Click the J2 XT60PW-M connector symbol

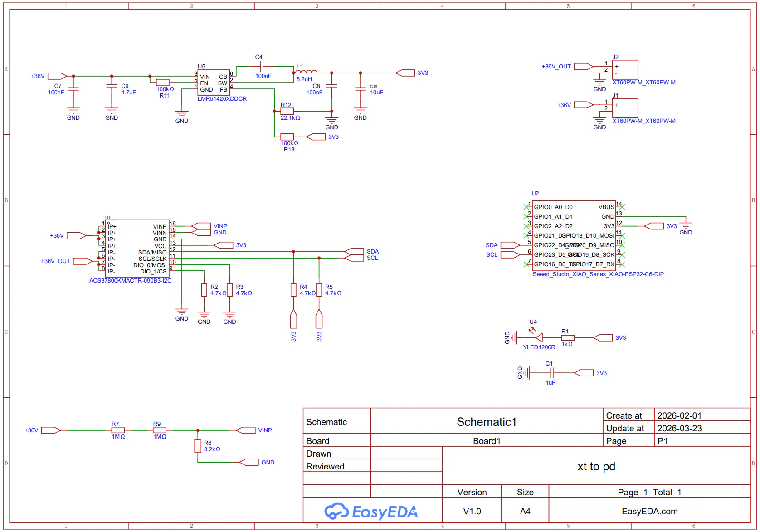pyautogui.click(x=625, y=70)
